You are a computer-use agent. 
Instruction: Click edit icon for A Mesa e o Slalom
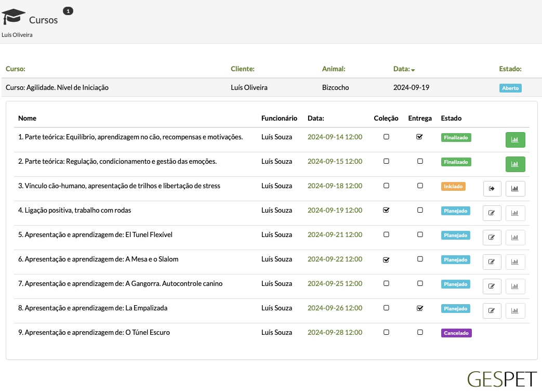pyautogui.click(x=492, y=262)
